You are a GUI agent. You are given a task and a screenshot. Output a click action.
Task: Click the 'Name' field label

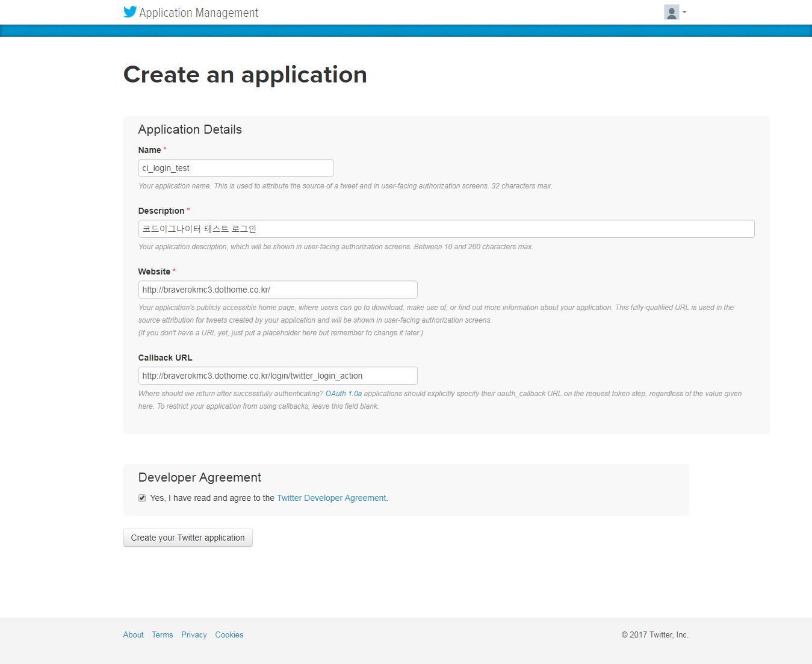(x=150, y=150)
